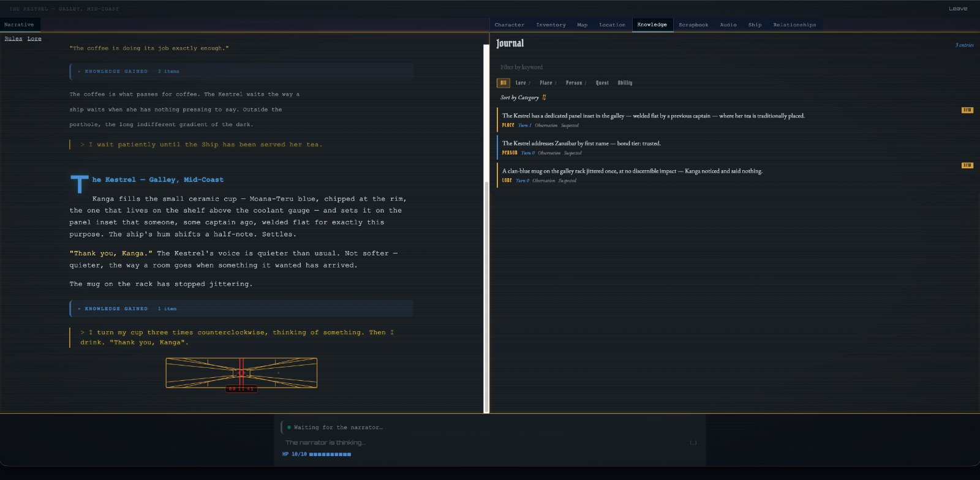The image size is (980, 480).
Task: Click the Filter by keyword field
Action: pyautogui.click(x=735, y=67)
